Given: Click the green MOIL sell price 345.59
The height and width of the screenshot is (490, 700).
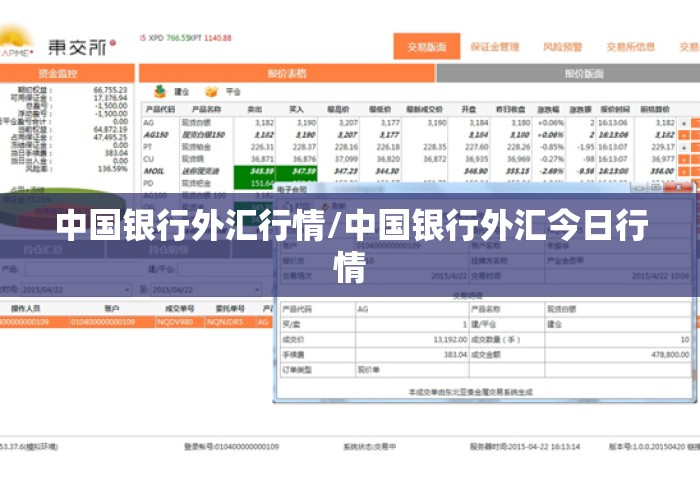Looking at the screenshot, I should (255, 171).
